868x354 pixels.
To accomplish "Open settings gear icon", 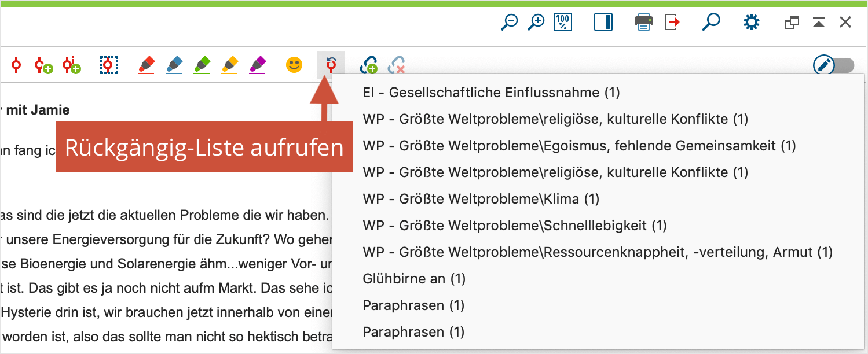I will (752, 23).
